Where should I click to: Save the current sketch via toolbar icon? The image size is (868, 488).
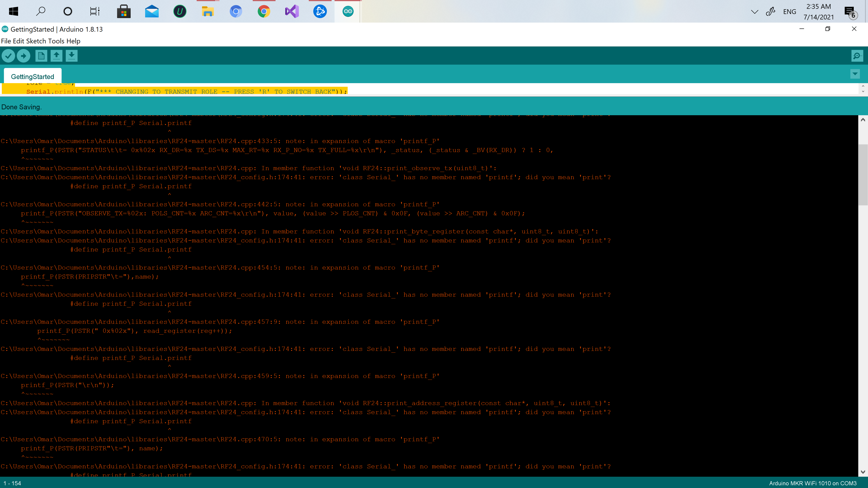pyautogui.click(x=71, y=56)
